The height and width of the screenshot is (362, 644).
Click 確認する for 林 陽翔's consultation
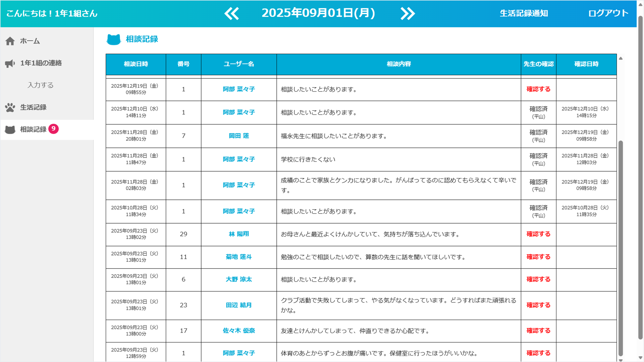pyautogui.click(x=538, y=234)
